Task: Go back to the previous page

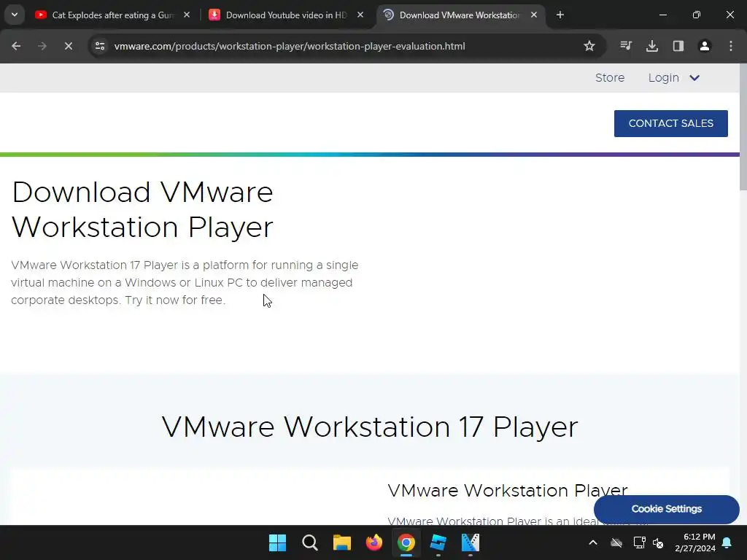Action: pos(16,46)
